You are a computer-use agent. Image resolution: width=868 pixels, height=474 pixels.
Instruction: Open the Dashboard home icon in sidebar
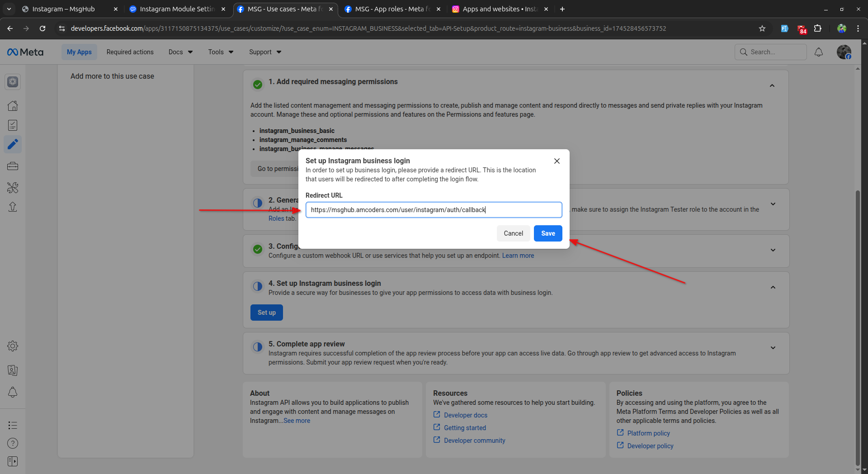coord(13,105)
